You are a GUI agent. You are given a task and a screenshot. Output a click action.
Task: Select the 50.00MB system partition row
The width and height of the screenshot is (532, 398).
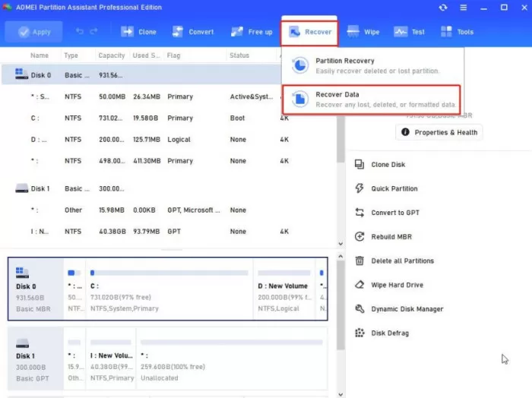(x=141, y=96)
